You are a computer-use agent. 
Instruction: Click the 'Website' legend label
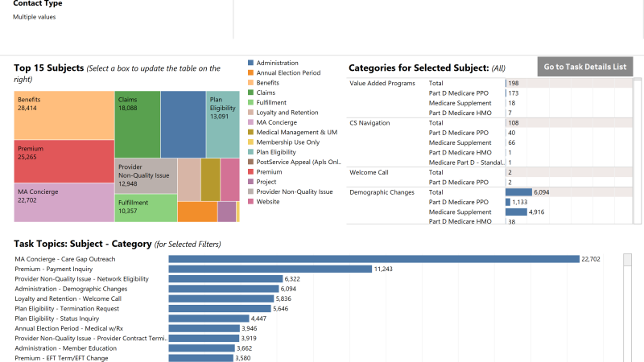pos(268,202)
